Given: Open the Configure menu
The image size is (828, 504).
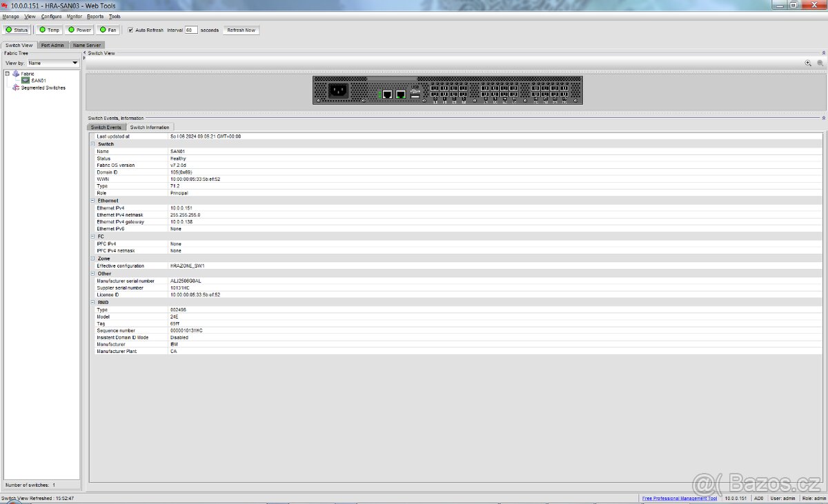Looking at the screenshot, I should point(51,16).
